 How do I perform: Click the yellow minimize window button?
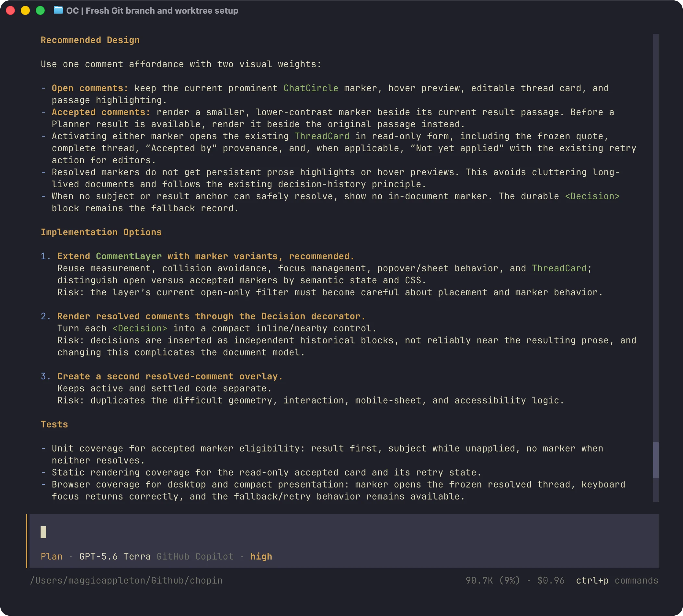pos(25,10)
